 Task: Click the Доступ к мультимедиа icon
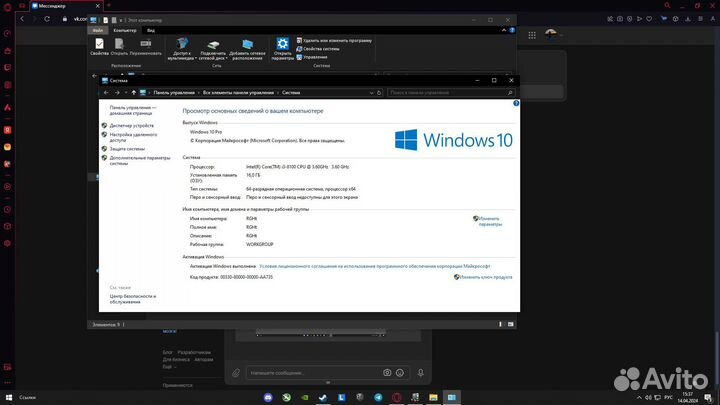[182, 48]
